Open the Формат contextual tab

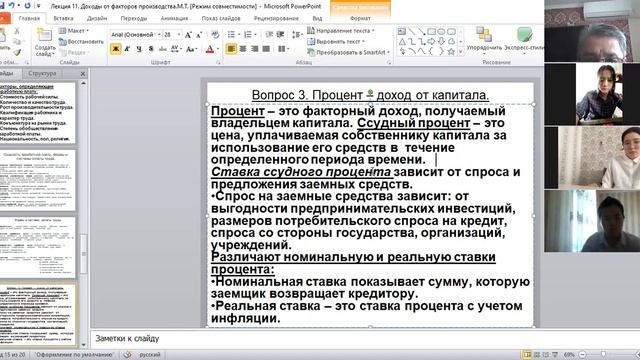point(360,18)
